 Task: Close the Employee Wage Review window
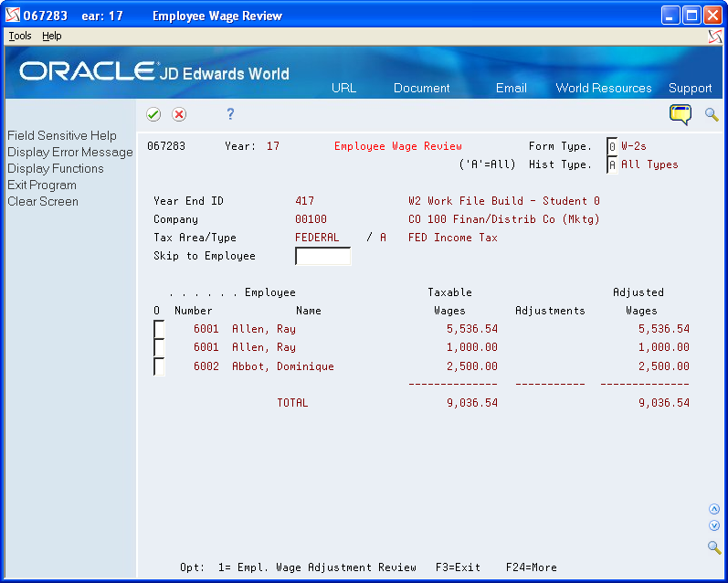[x=712, y=16]
